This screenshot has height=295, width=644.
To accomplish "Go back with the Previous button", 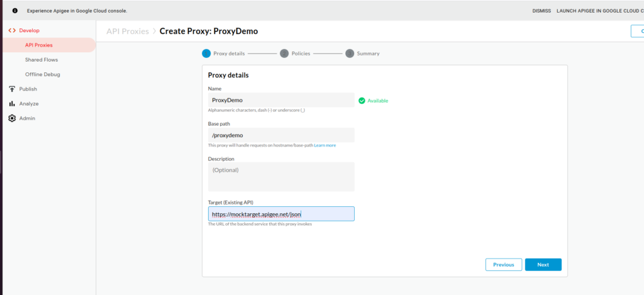I will click(503, 265).
